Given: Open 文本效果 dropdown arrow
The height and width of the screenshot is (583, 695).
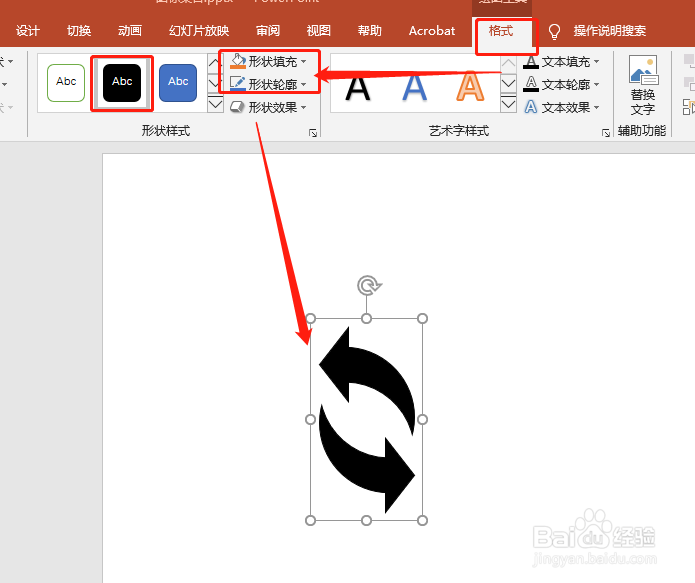Looking at the screenshot, I should 597,107.
